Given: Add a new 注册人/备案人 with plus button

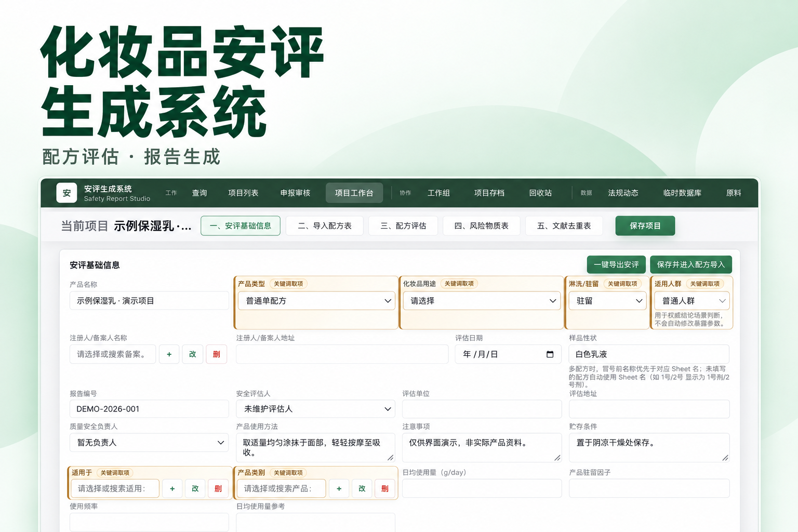Looking at the screenshot, I should coord(169,354).
